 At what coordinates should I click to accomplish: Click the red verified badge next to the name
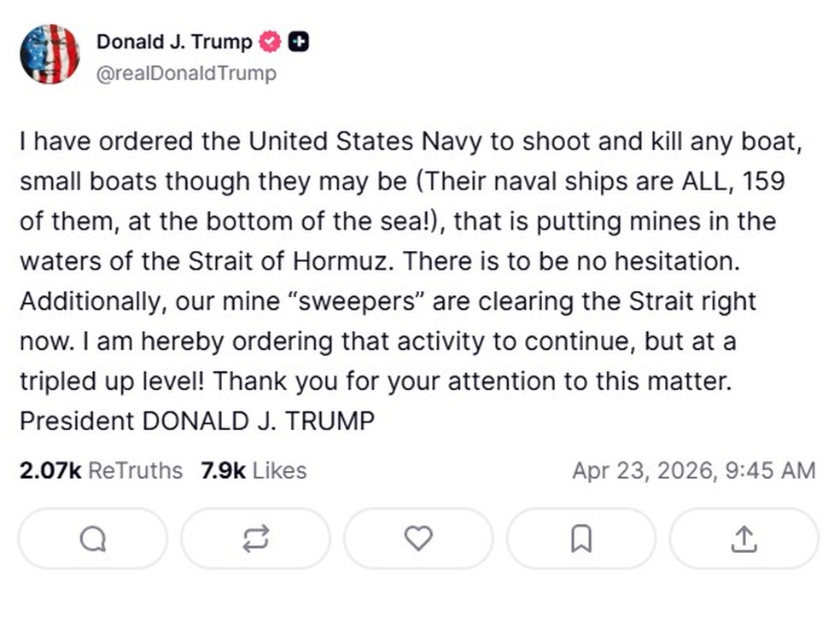pos(268,40)
